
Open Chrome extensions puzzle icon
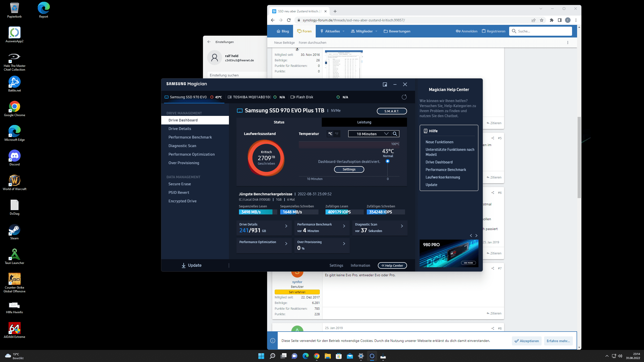point(551,20)
